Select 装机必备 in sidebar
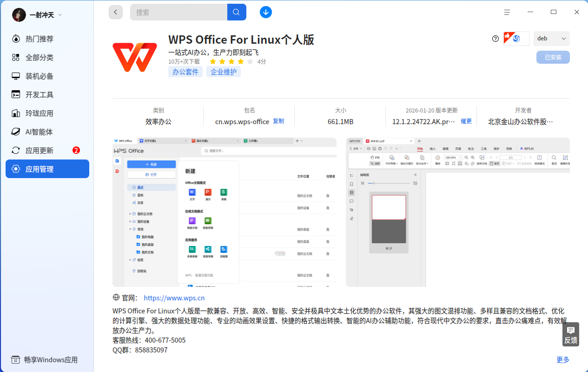 (47, 76)
